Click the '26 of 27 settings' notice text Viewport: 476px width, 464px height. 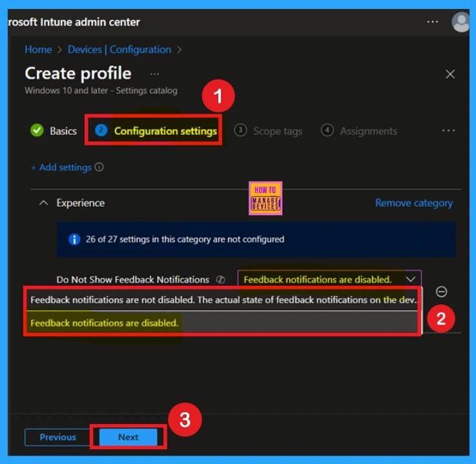pyautogui.click(x=185, y=239)
